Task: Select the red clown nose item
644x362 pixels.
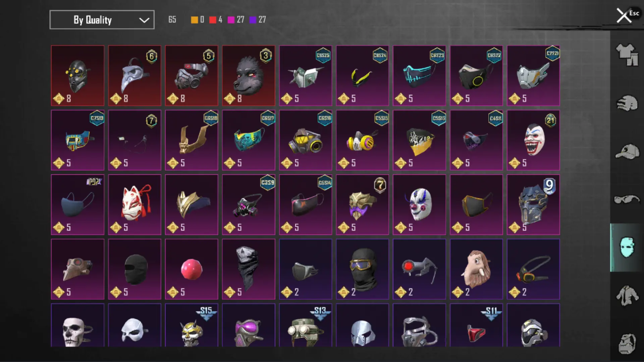Action: point(192,269)
